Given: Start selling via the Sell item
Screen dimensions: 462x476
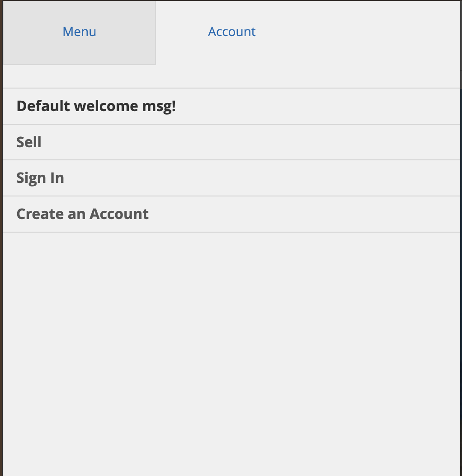Looking at the screenshot, I should pyautogui.click(x=29, y=142).
